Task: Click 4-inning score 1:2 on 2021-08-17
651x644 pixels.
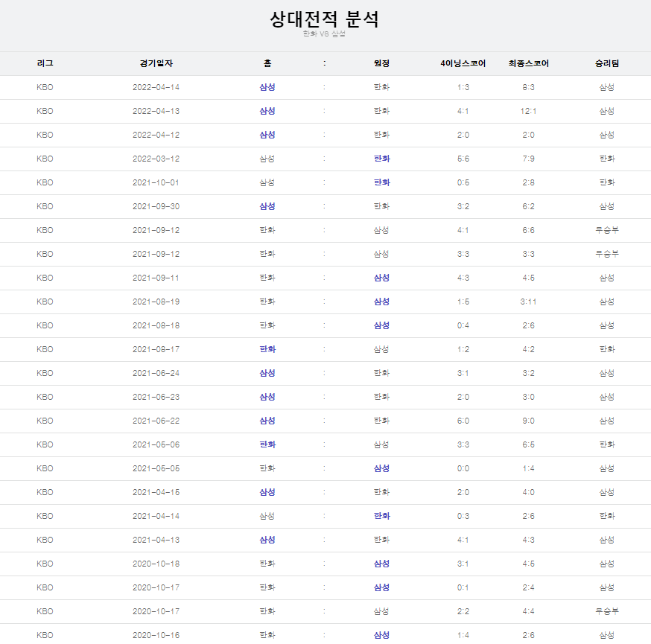Action: 463,349
